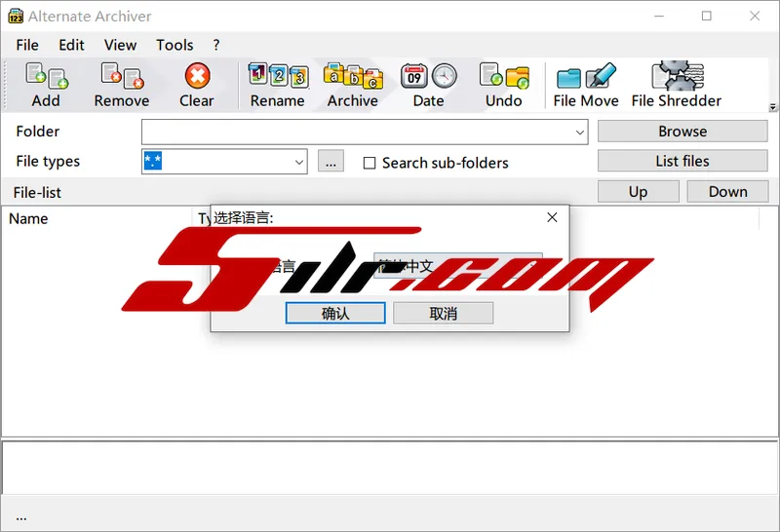Click the Browse button
This screenshot has height=532, width=780.
tap(682, 132)
